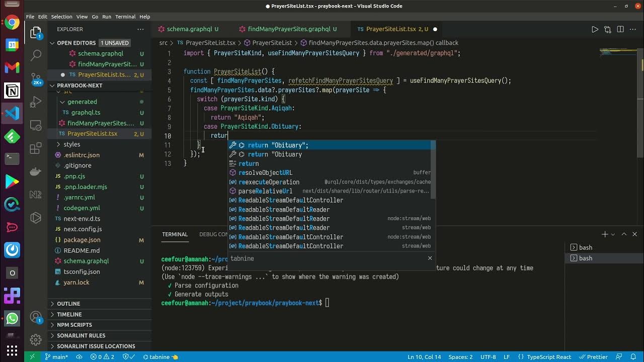Click LF end of line sequence
The width and height of the screenshot is (644, 362).
point(507,357)
